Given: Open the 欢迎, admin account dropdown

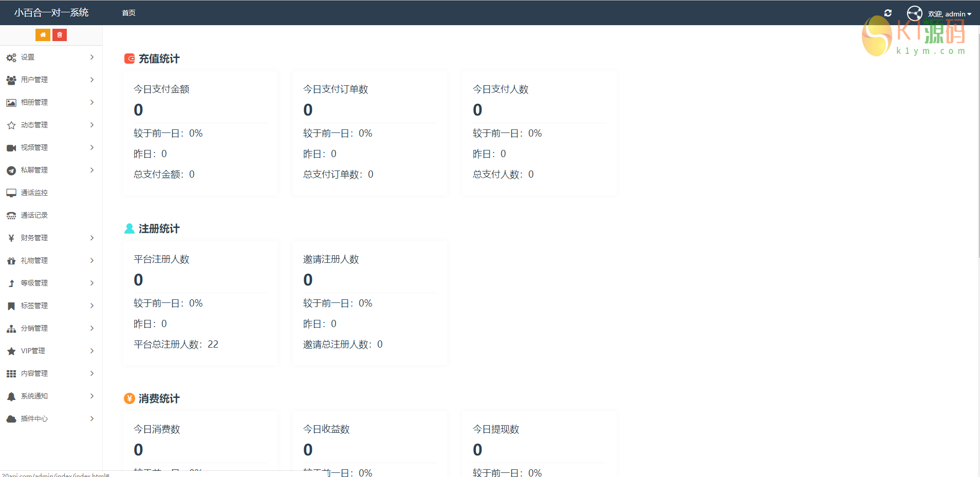Looking at the screenshot, I should pyautogui.click(x=950, y=14).
